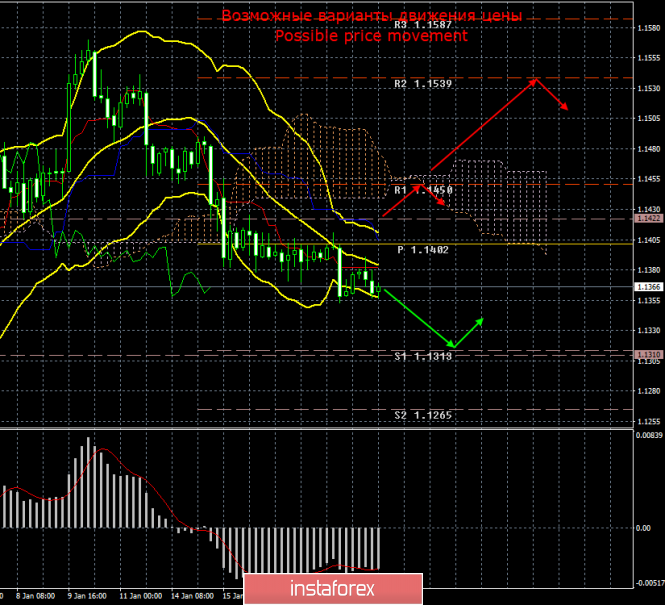Click the R3 1.1587 resistance label

click(423, 25)
